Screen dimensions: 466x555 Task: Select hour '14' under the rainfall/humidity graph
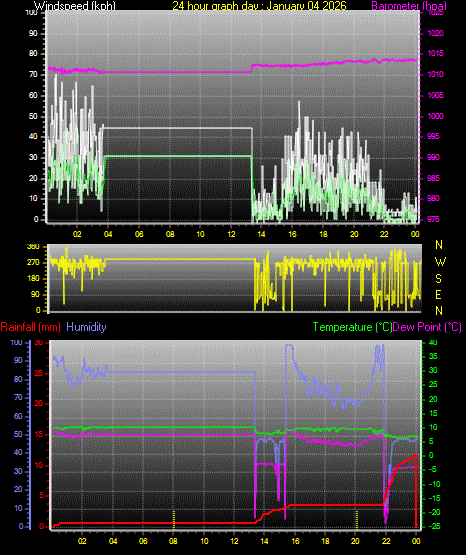click(265, 542)
